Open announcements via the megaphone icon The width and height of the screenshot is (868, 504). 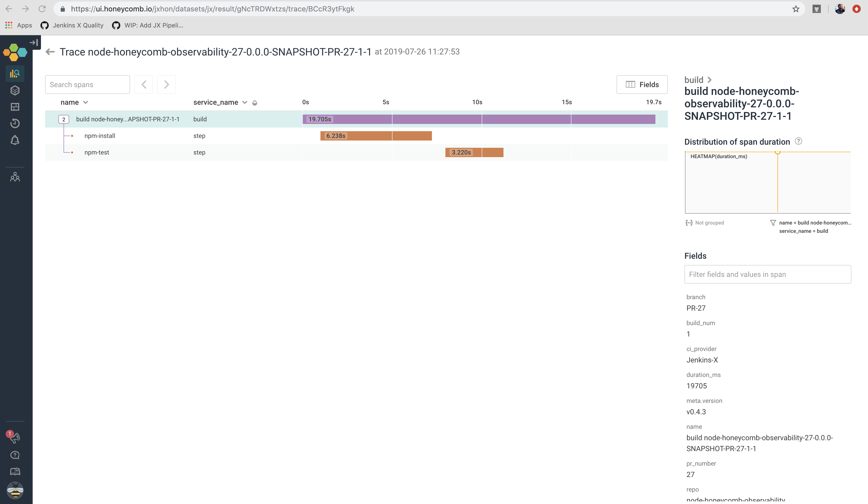coord(15,438)
